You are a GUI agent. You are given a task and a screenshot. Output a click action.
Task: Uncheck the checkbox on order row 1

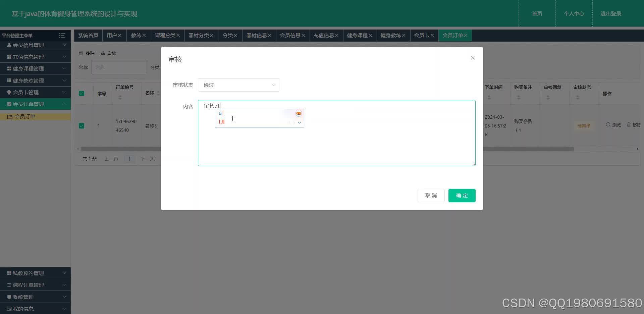click(82, 125)
